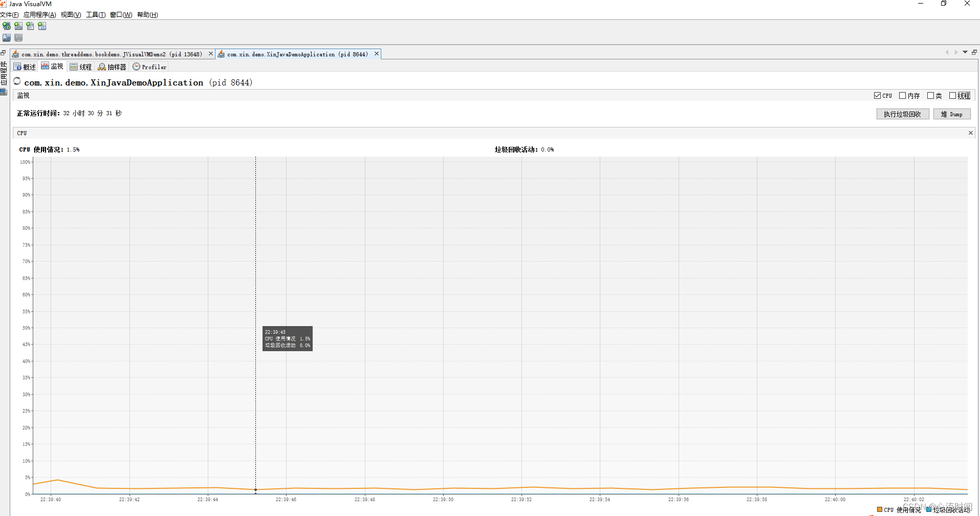Open the Applications sidebar vertical tab

[x=4, y=73]
